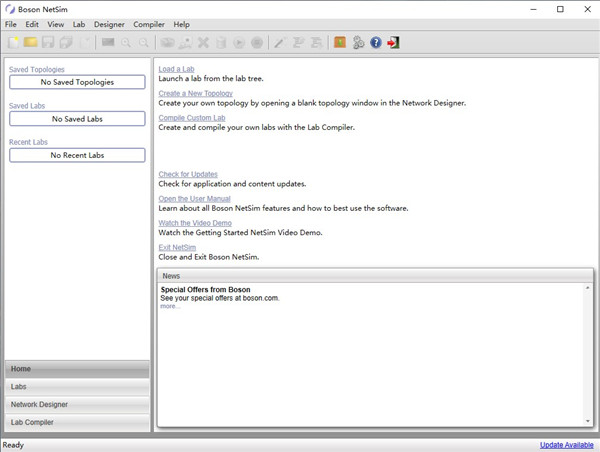Viewport: 600px width, 452px height.
Task: Click the preferences icon beside the help icon
Action: (358, 43)
